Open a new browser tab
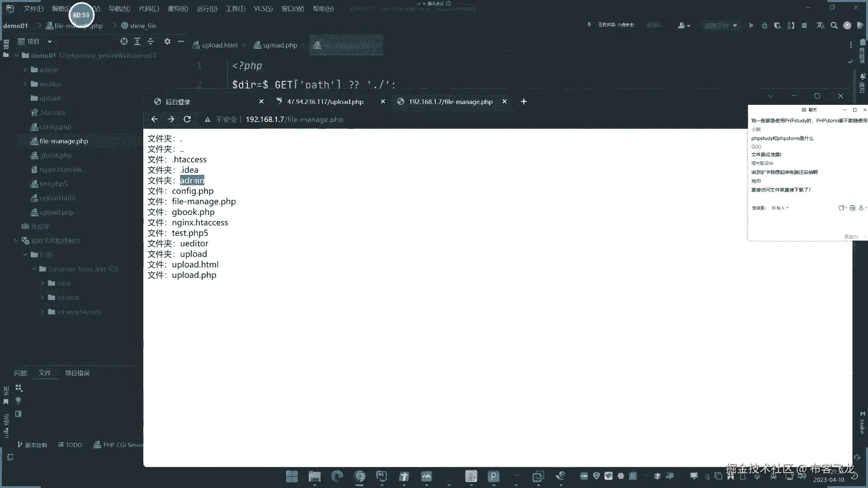 point(524,102)
